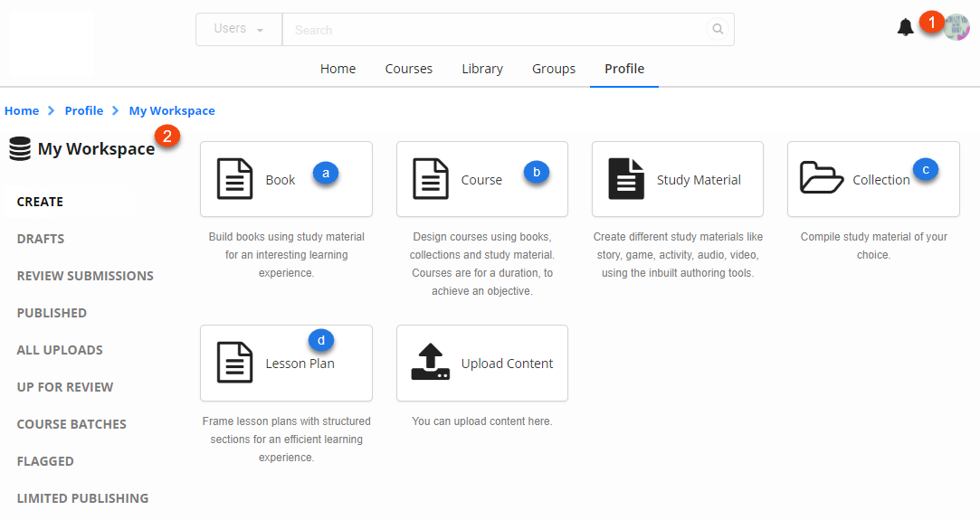Click the Course document icon
Image resolution: width=980 pixels, height=520 pixels.
coord(431,179)
